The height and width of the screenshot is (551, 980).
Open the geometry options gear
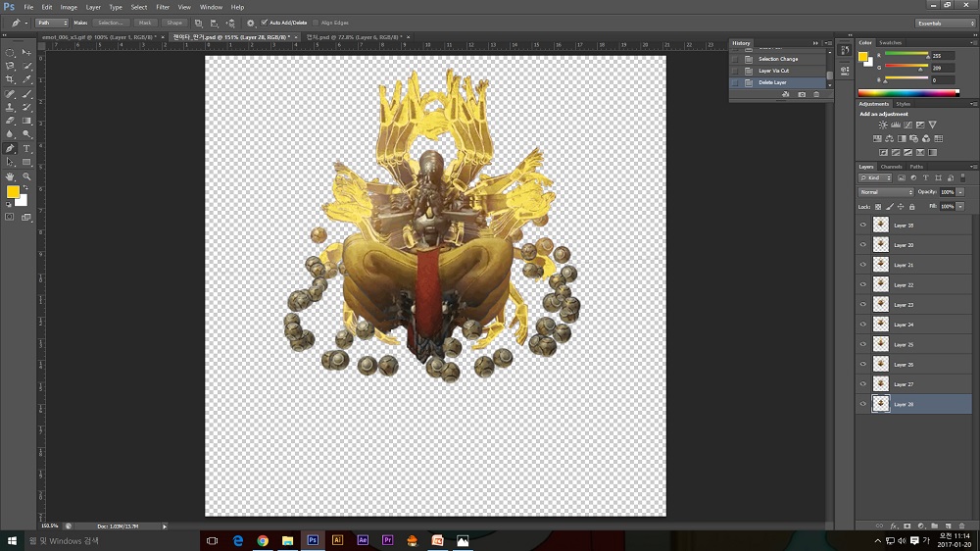pos(251,24)
